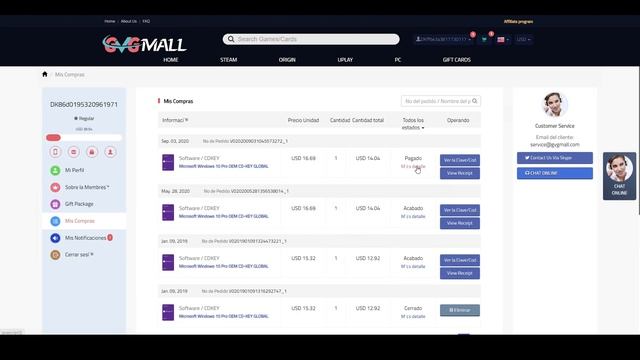This screenshot has width=640, height=360.
Task: Select Mis Compras in sidebar
Action: [84, 221]
